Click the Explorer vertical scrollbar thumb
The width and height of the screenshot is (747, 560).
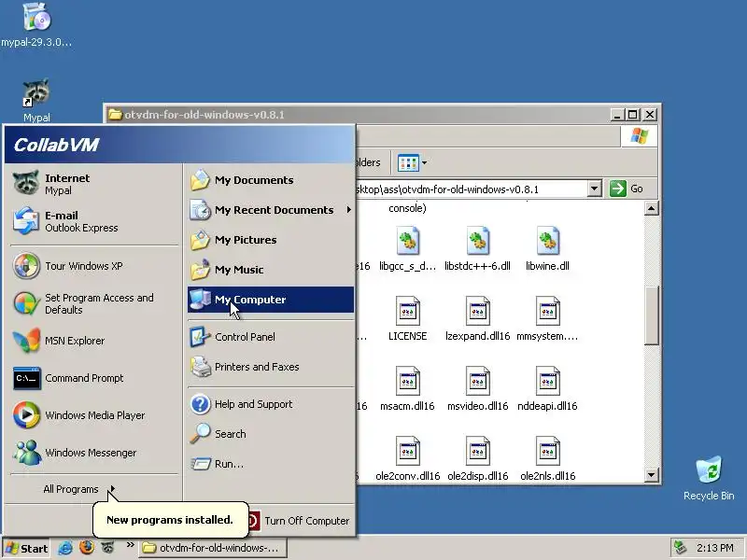click(651, 315)
